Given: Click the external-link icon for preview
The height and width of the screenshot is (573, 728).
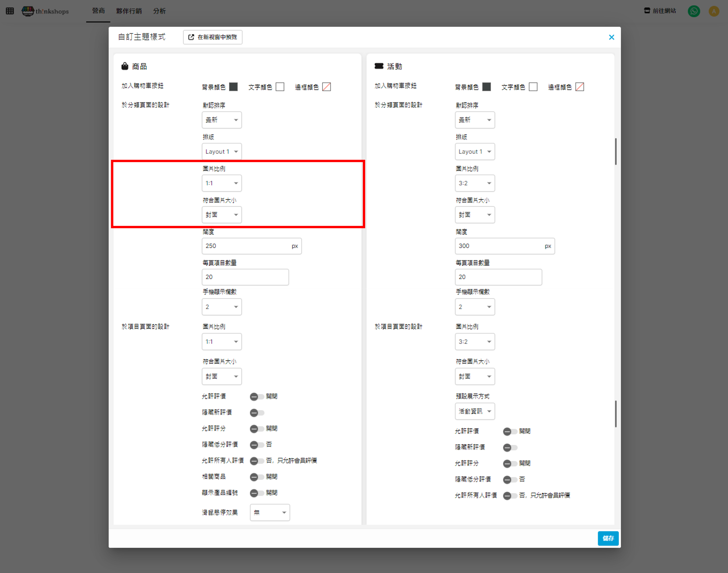Looking at the screenshot, I should click(x=191, y=37).
